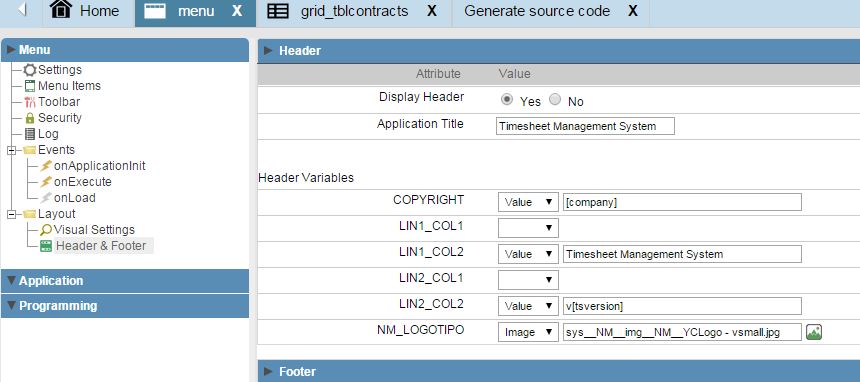Toggle the Header section bar
Viewport: 860px width, 382px height.
pyautogui.click(x=558, y=50)
